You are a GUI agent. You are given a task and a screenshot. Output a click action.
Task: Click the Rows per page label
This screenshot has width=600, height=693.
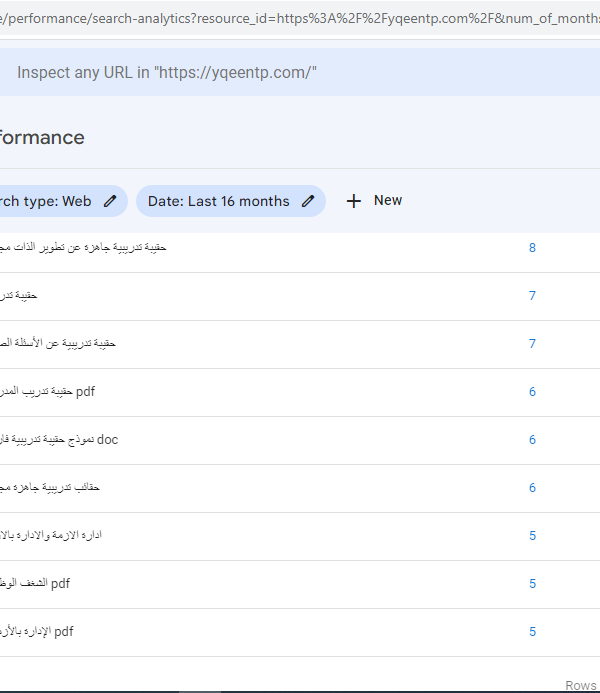581,685
